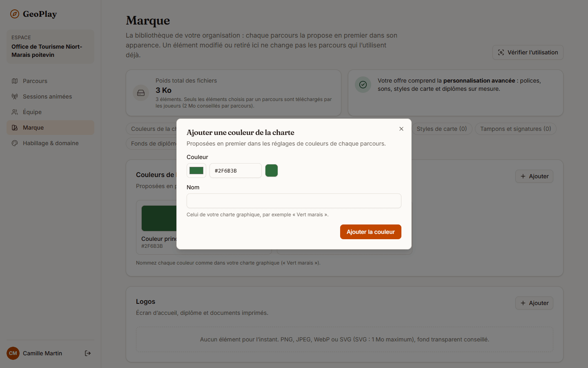
Task: Click the Marque palette icon in sidebar
Action: point(15,128)
